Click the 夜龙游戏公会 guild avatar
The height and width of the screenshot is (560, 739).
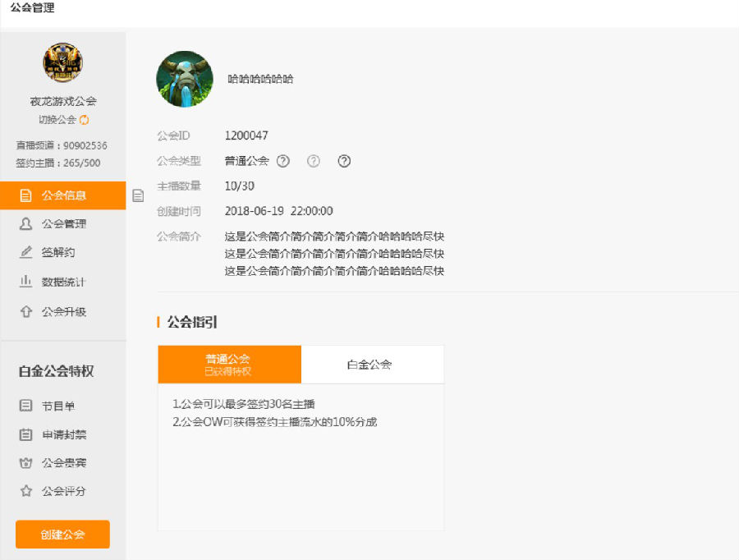click(x=63, y=62)
